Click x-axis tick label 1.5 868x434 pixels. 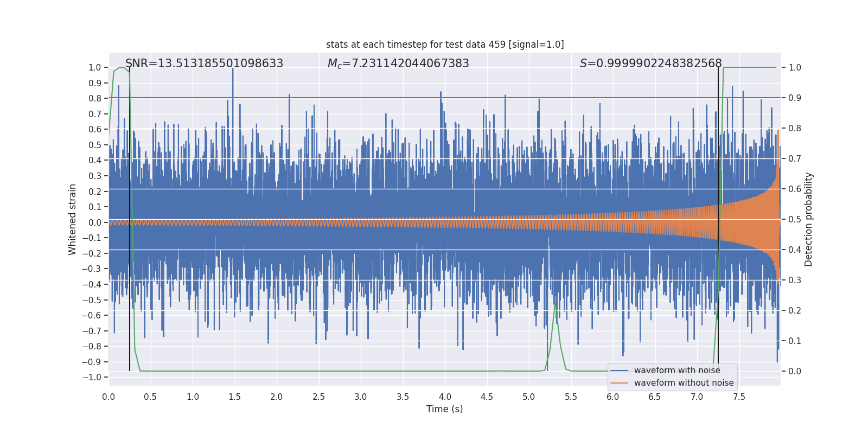click(x=234, y=397)
